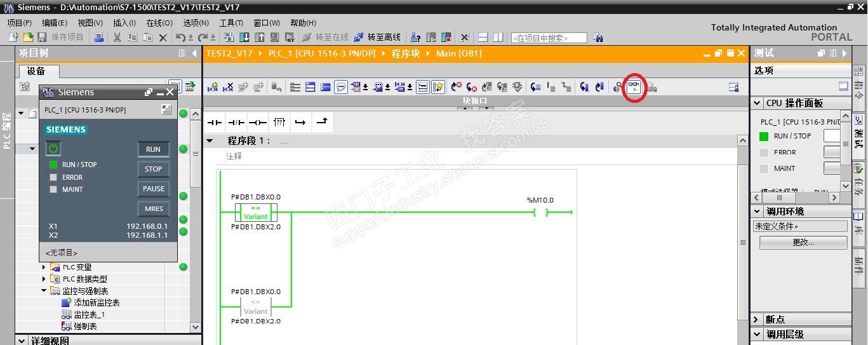Expand 详细视图 panel
868x345 pixels.
pos(22,341)
